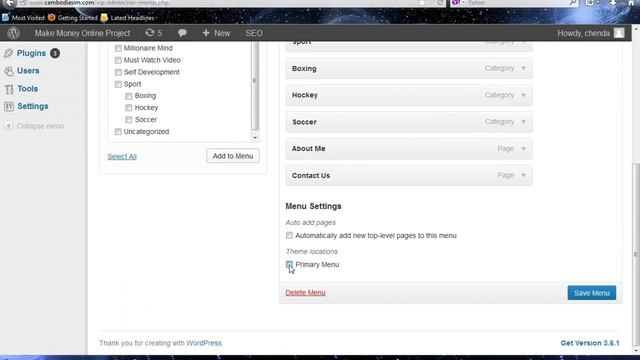The height and width of the screenshot is (360, 640).
Task: Expand the Soccer menu item arrow
Action: pyautogui.click(x=524, y=122)
